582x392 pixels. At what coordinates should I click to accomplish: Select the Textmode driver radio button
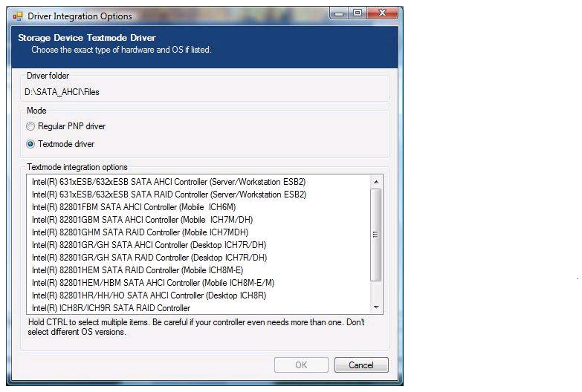tap(30, 144)
